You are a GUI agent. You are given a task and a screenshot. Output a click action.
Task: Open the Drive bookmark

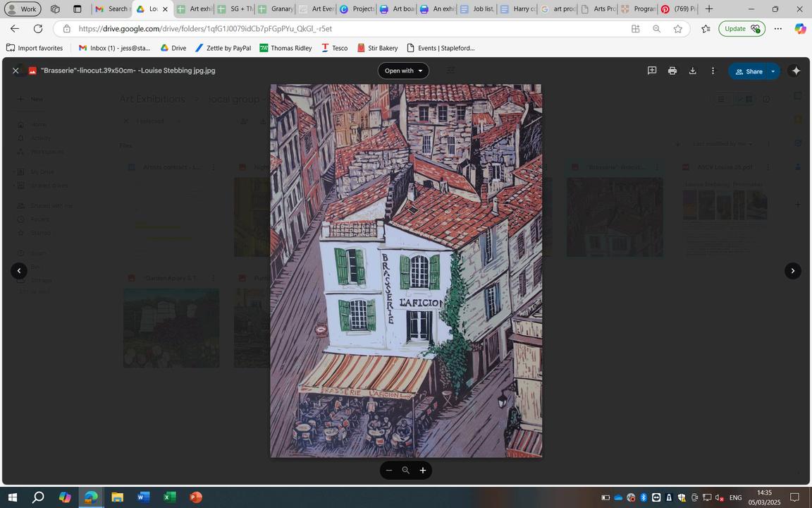(173, 48)
